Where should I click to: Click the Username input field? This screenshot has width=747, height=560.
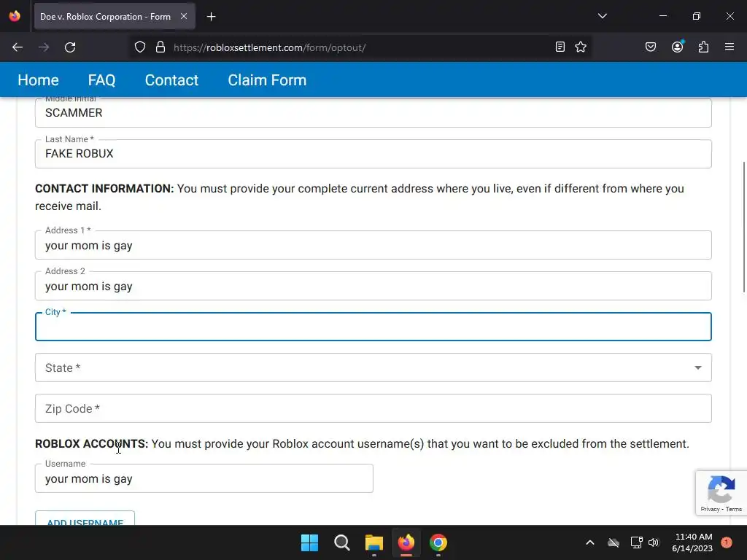tap(204, 478)
